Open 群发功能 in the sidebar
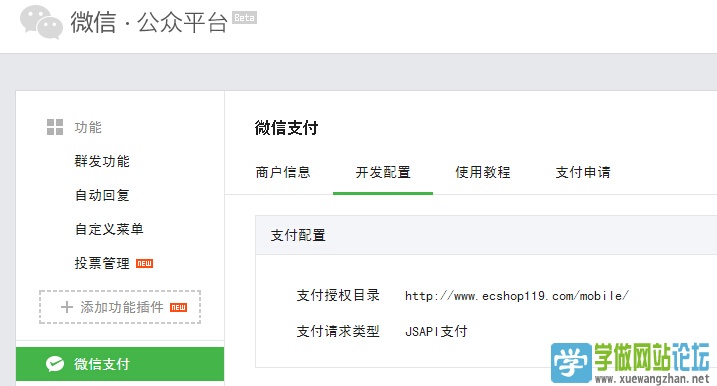Image resolution: width=717 pixels, height=386 pixels. [102, 161]
